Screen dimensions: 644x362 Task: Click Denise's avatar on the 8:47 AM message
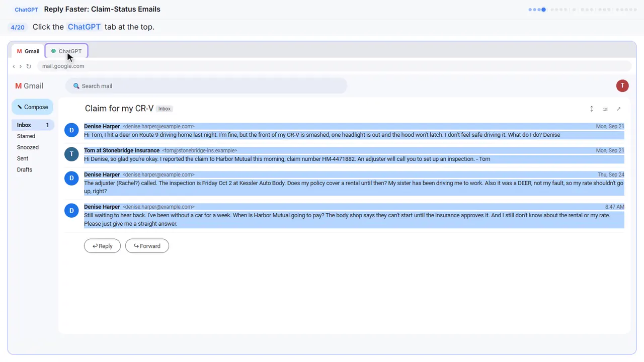pyautogui.click(x=71, y=210)
